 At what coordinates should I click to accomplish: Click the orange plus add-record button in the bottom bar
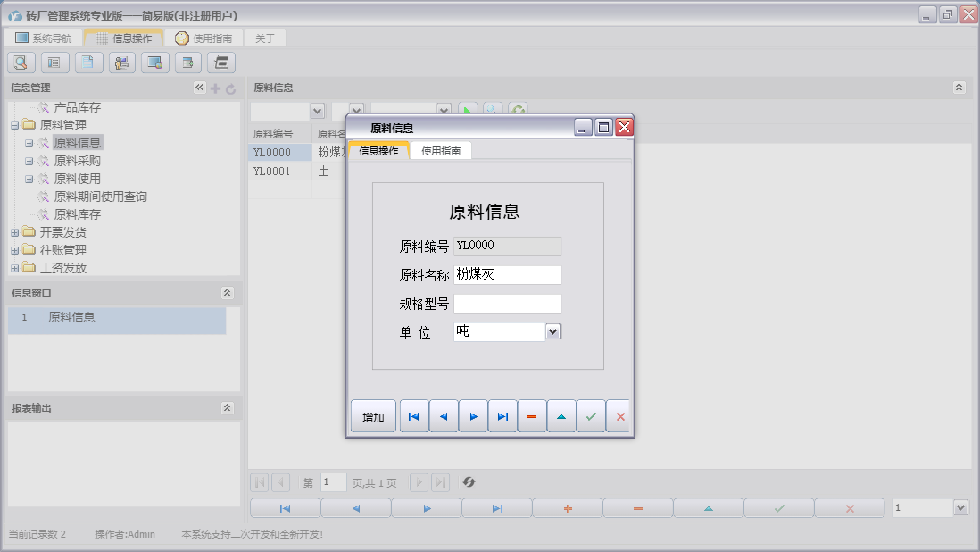[x=567, y=508]
